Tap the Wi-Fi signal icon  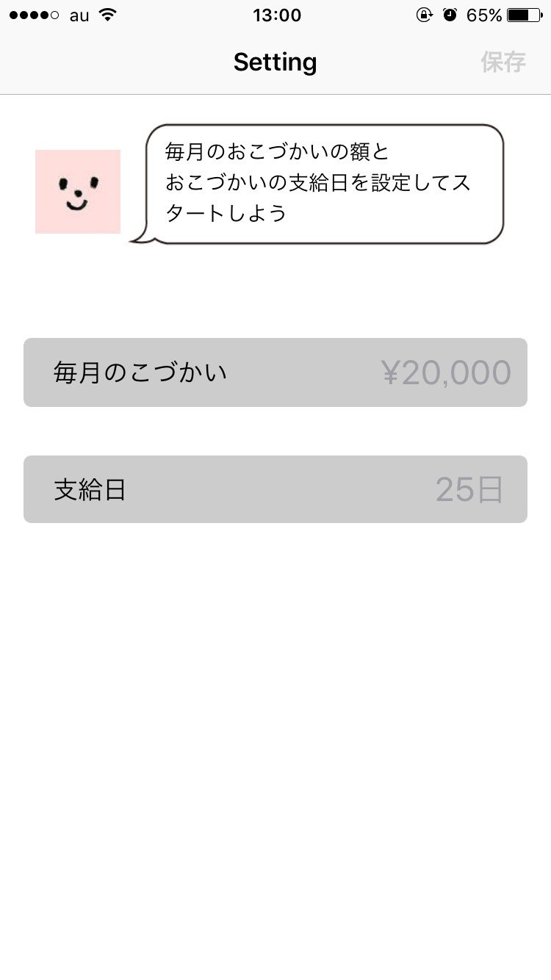107,15
